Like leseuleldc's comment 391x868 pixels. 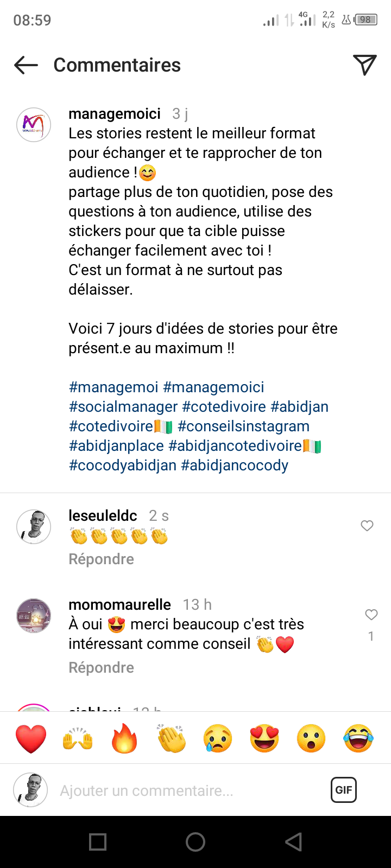367,526
